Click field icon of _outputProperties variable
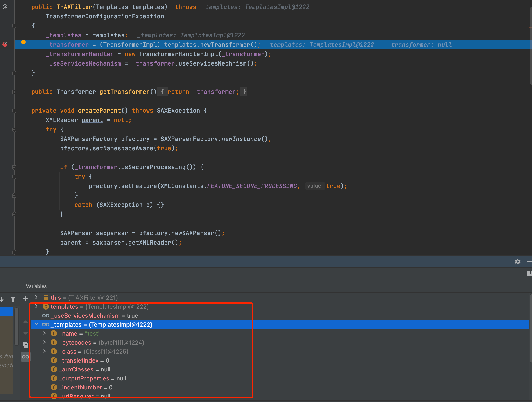 [54, 378]
